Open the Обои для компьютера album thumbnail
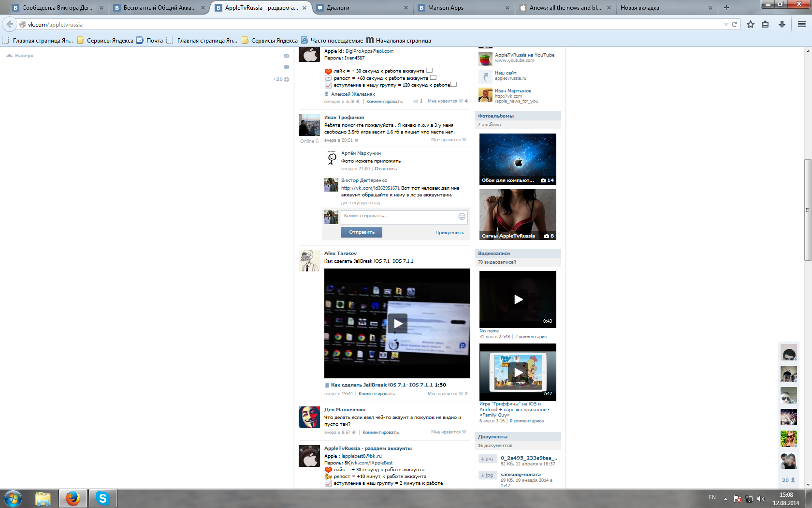This screenshot has width=812, height=508. pyautogui.click(x=518, y=159)
